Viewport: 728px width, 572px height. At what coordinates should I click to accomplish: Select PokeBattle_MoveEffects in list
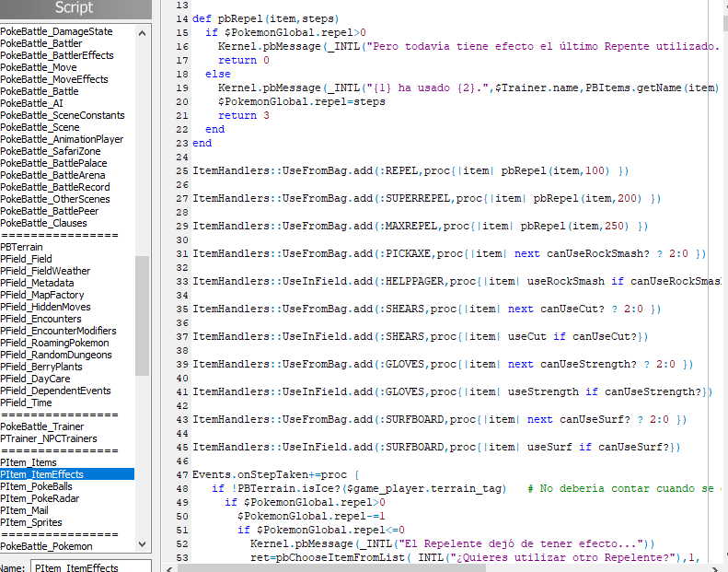pyautogui.click(x=54, y=79)
